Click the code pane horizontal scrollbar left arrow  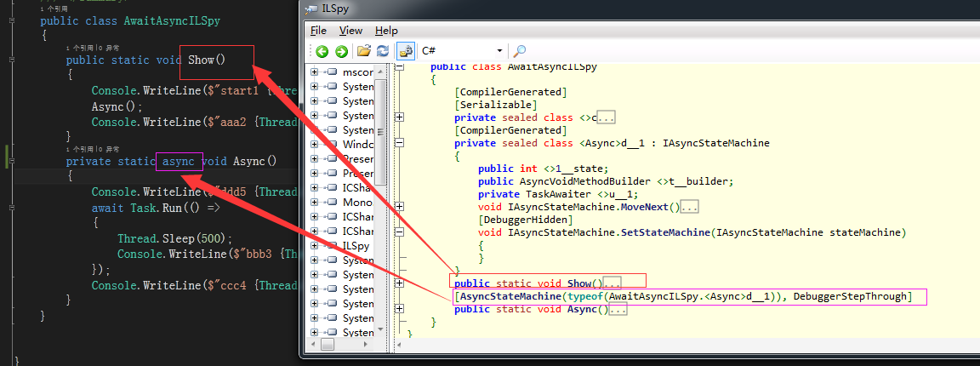(400, 345)
